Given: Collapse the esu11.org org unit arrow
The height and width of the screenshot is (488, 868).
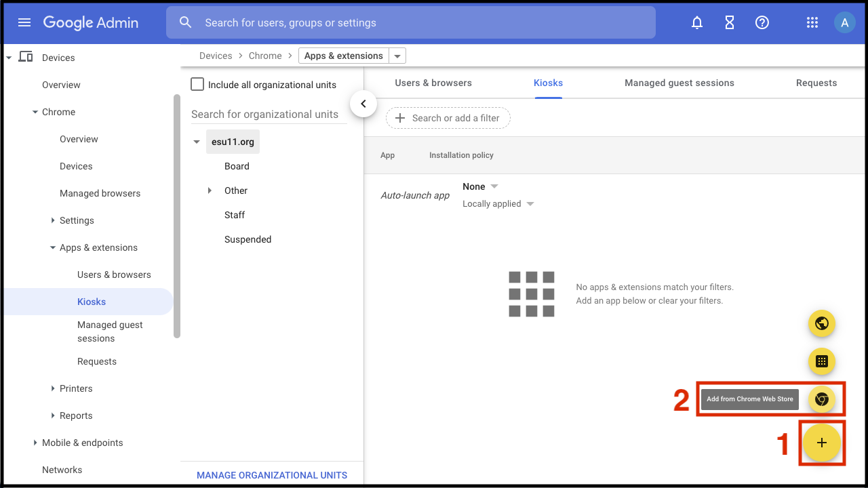Looking at the screenshot, I should pyautogui.click(x=197, y=142).
